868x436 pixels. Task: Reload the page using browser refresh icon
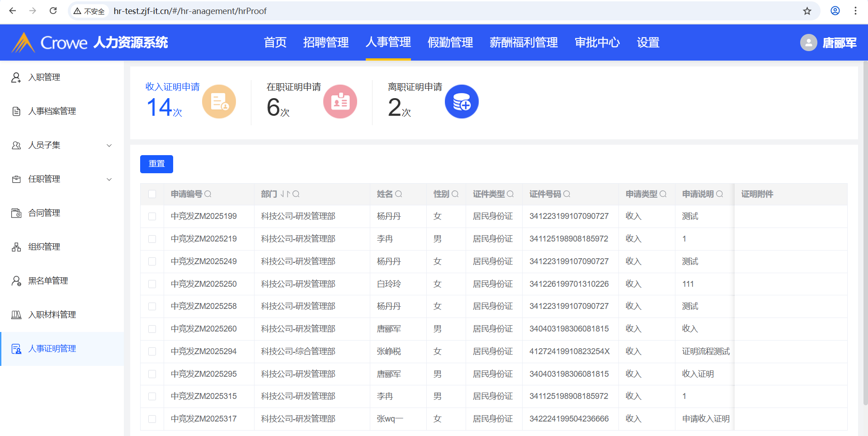tap(53, 11)
